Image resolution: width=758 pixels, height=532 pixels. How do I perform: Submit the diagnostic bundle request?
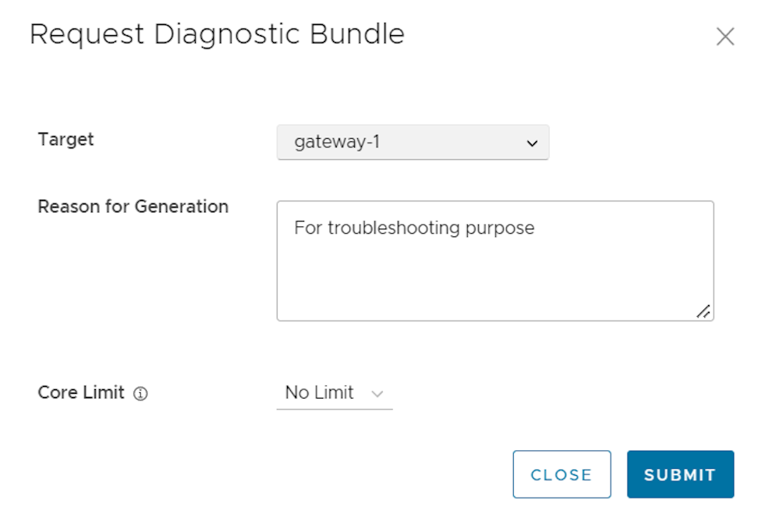coord(680,474)
